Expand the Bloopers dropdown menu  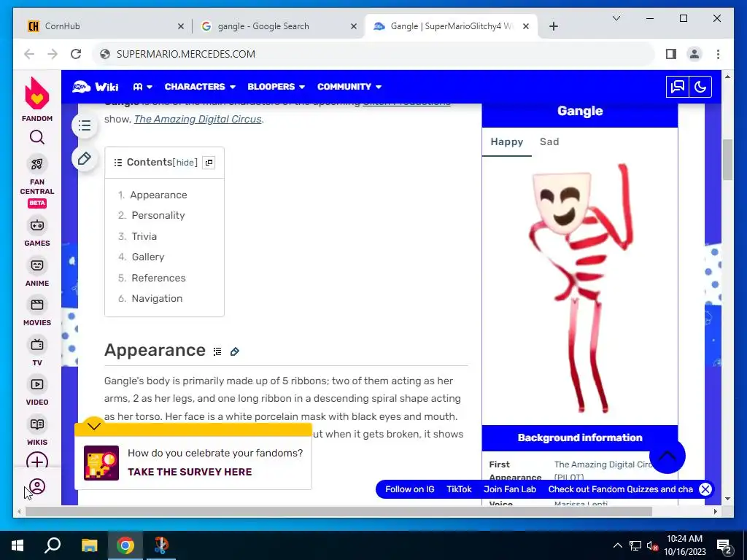tap(276, 87)
